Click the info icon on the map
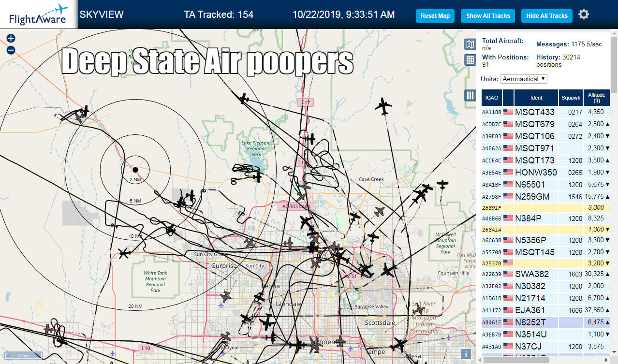This screenshot has height=364, width=618. point(466,354)
